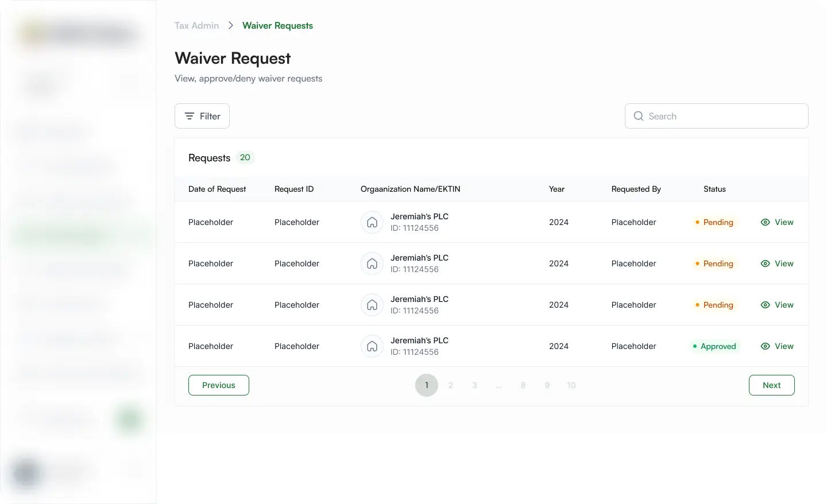
Task: Jump to page 8
Action: (523, 385)
